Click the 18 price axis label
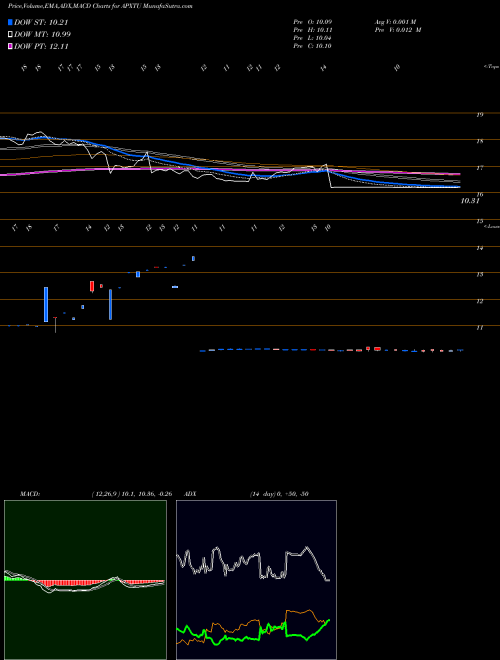Screen dimensions: 500x660 479,141
